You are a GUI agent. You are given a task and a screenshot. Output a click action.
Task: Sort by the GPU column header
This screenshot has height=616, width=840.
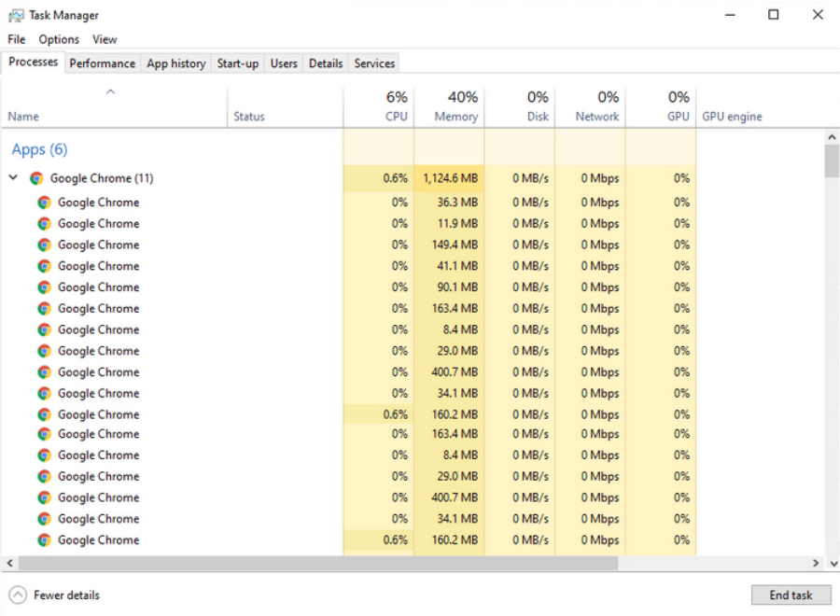point(661,106)
